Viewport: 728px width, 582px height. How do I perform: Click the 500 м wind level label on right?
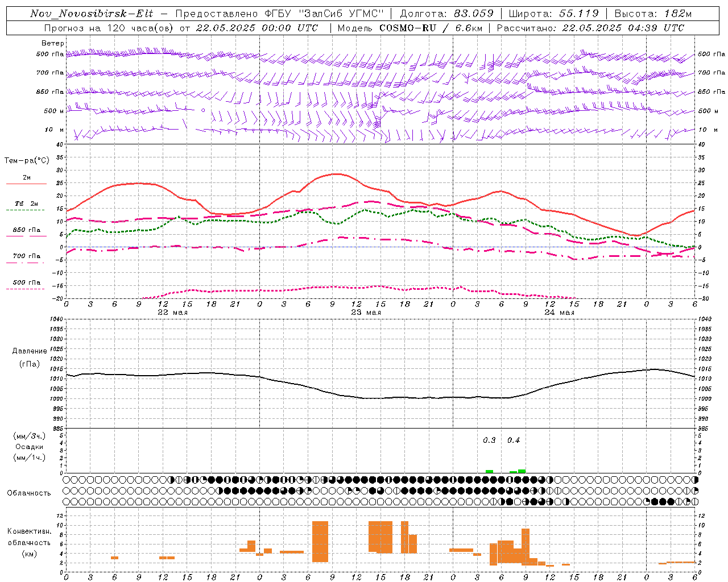pyautogui.click(x=708, y=111)
